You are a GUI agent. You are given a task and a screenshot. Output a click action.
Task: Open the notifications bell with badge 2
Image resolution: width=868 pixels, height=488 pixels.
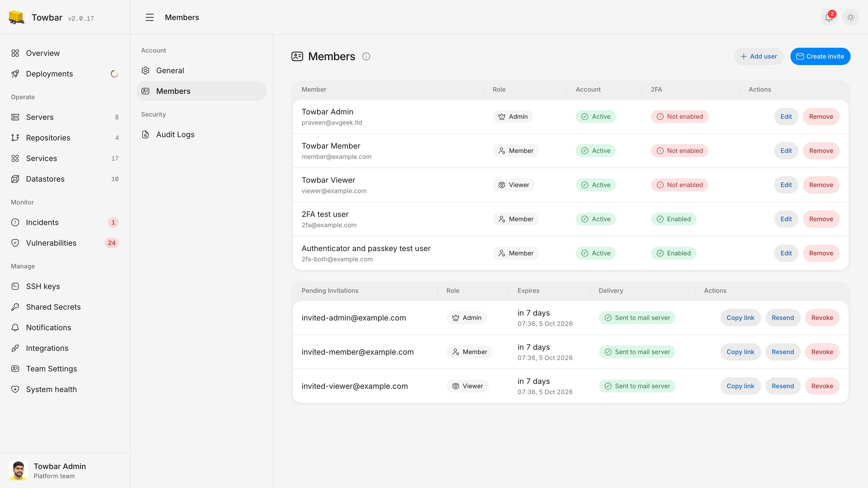point(829,17)
